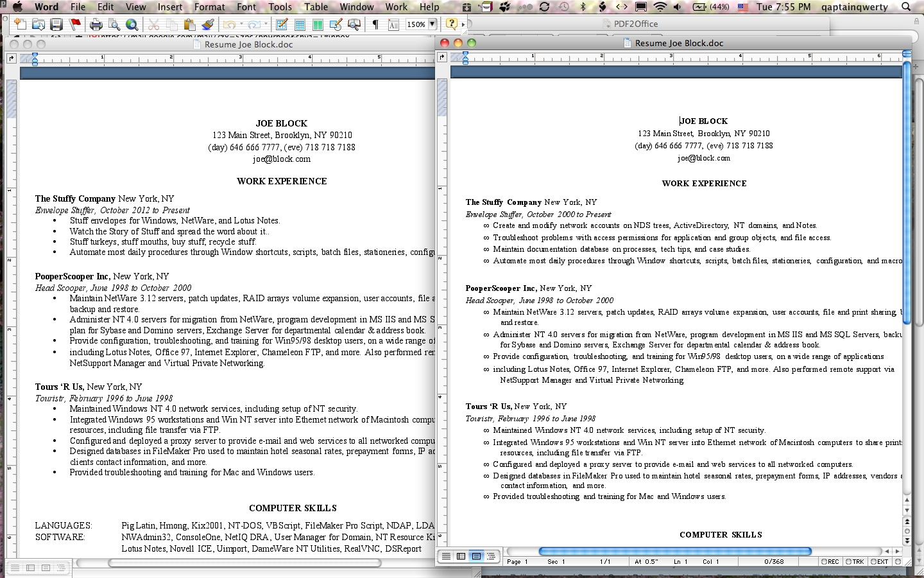Image resolution: width=924 pixels, height=578 pixels.
Task: Open the Apple menu
Action: pos(17,7)
